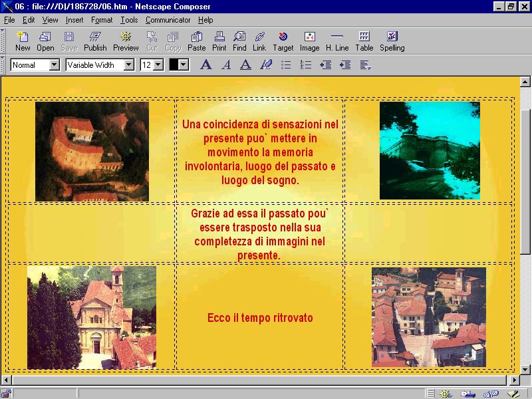Click the horizontal scrollbar right arrow

pyautogui.click(x=514, y=380)
